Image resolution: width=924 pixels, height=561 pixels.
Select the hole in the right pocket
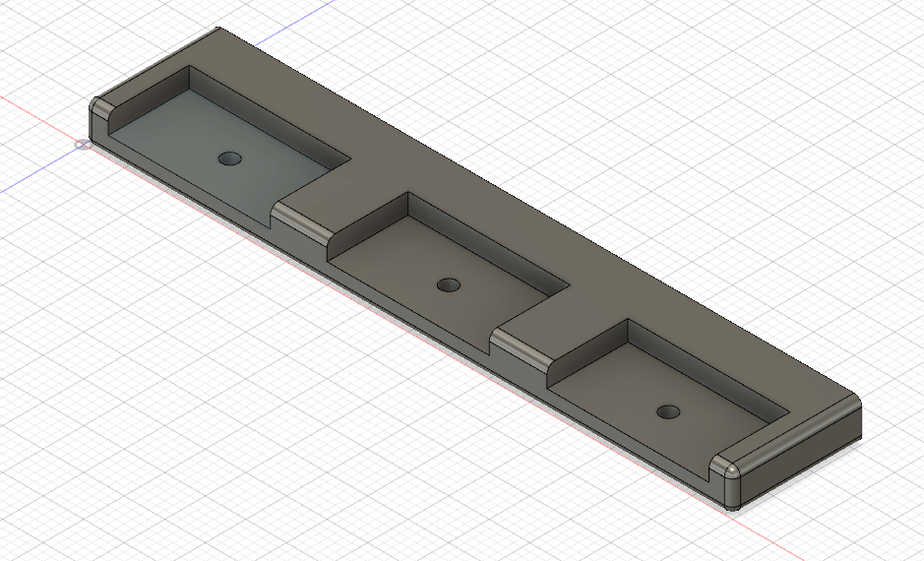point(669,410)
